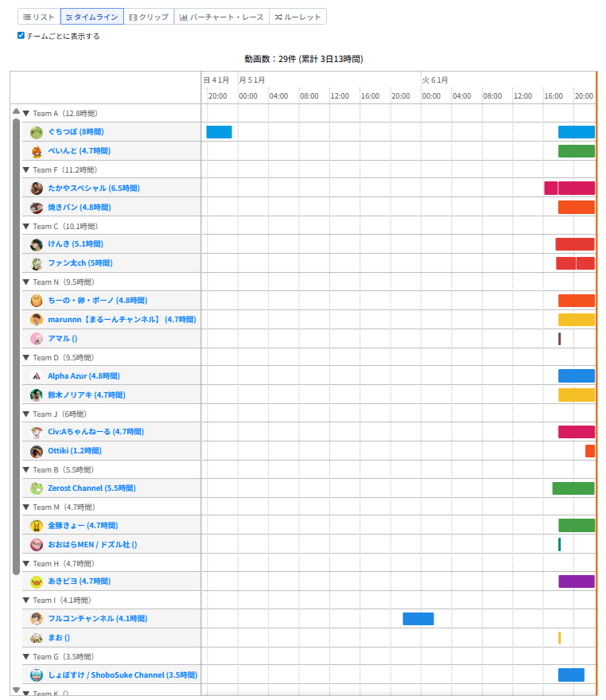
Task: Open しょぼすけ / ShoboSuke Channel link
Action: tap(122, 675)
